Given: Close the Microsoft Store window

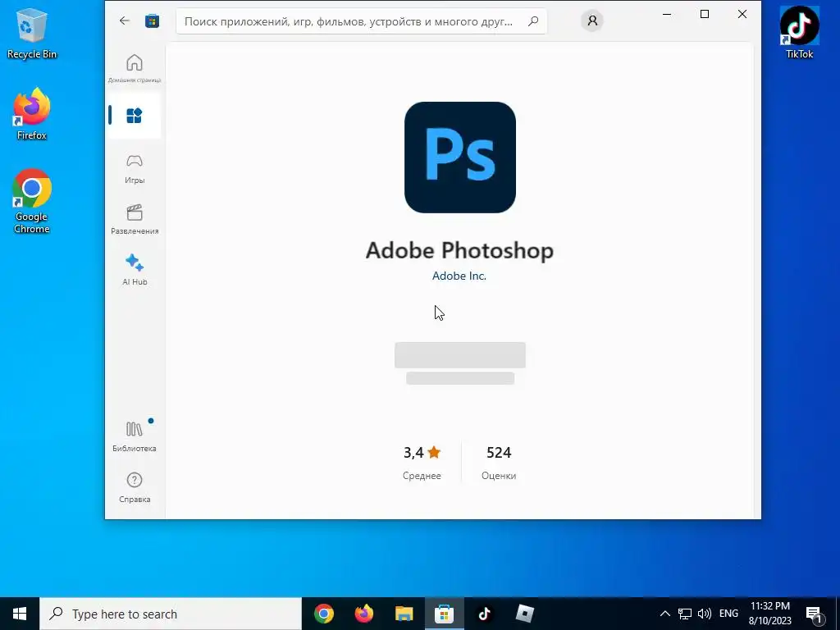Looking at the screenshot, I should coord(742,15).
